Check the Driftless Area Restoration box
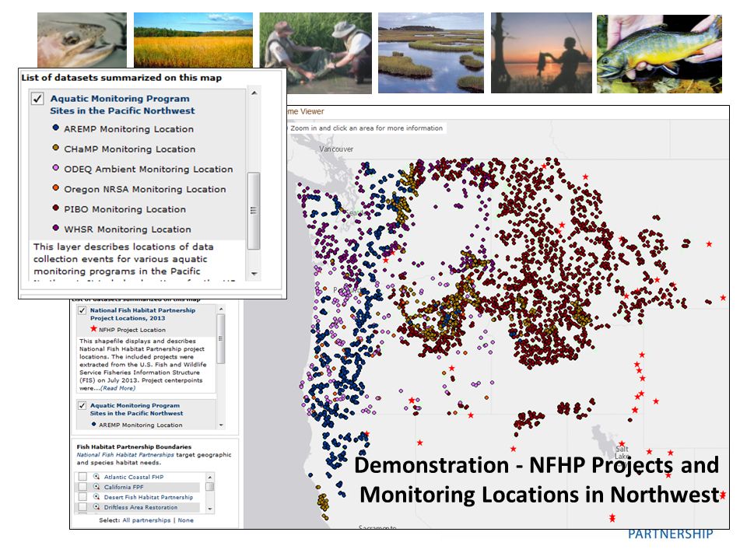Image resolution: width=747 pixels, height=560 pixels. (x=83, y=506)
